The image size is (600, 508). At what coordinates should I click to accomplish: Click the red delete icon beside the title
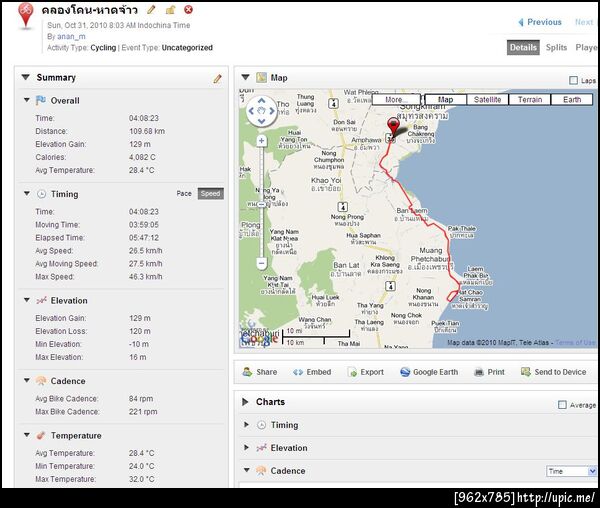tap(188, 10)
